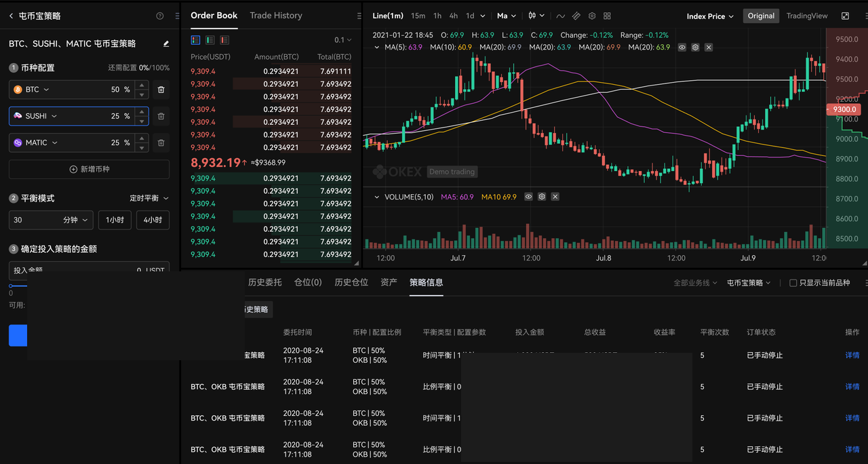Select the Line(1m) chart interval
868x464 pixels.
[x=388, y=16]
